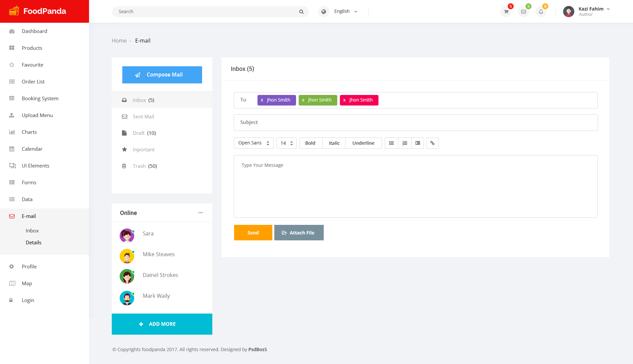This screenshot has width=633, height=364.
Task: Click the unordered list icon
Action: pyautogui.click(x=391, y=143)
